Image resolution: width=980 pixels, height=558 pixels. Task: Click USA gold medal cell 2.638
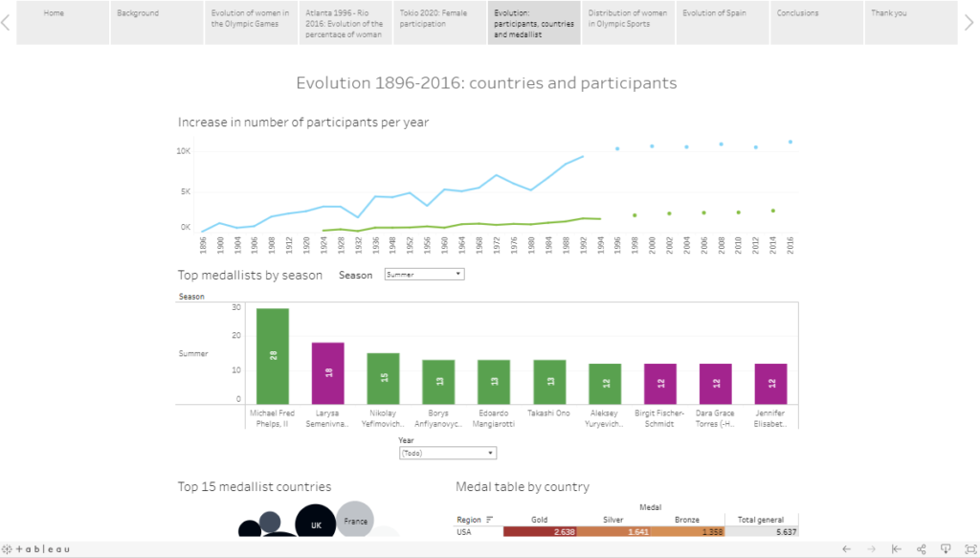pos(541,531)
